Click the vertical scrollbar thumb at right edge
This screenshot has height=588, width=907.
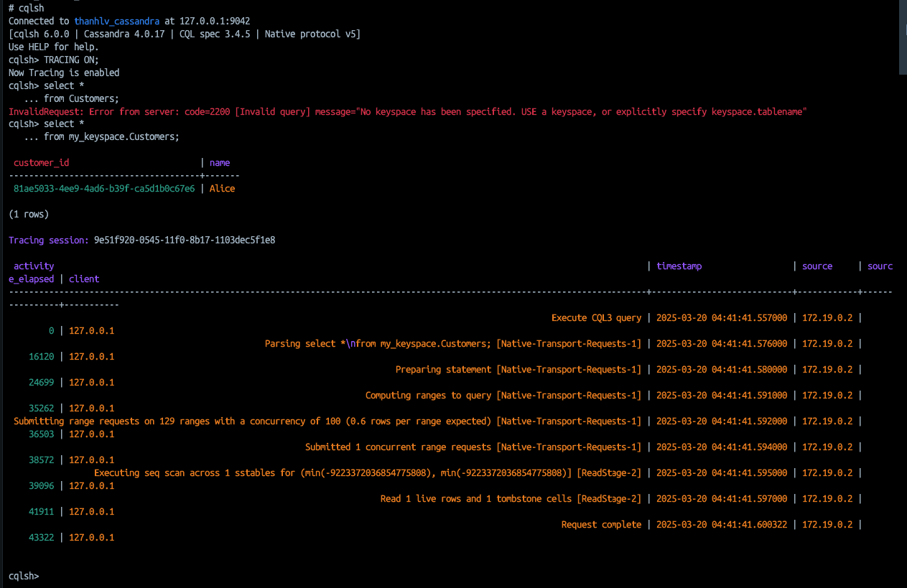(903, 37)
